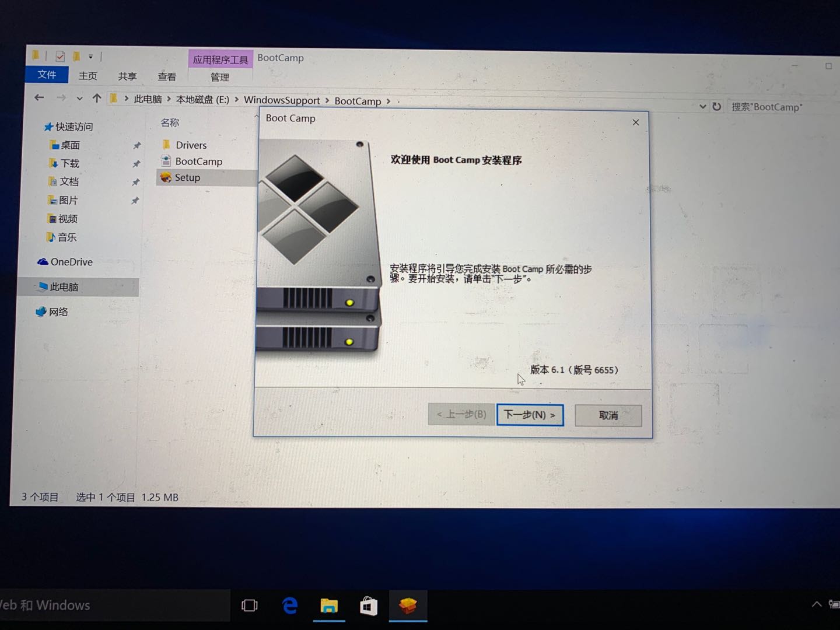Show hidden system tray icons
The height and width of the screenshot is (630, 840).
817,604
